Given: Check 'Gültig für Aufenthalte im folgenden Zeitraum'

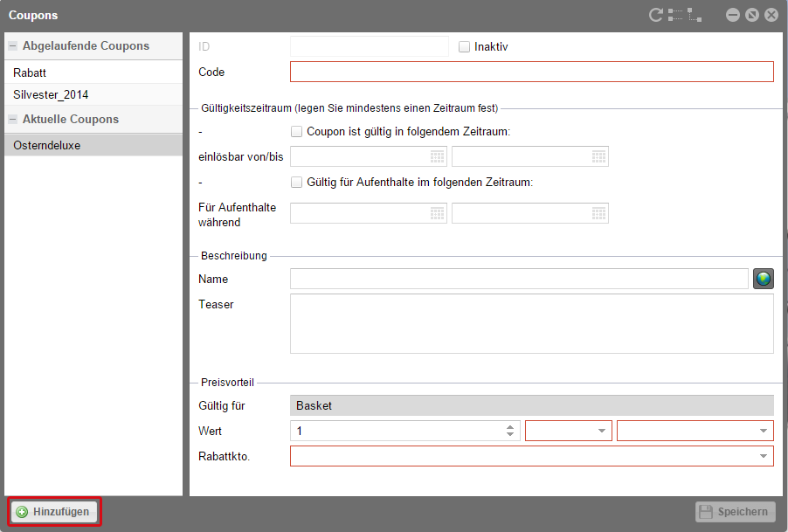Looking at the screenshot, I should 296,183.
